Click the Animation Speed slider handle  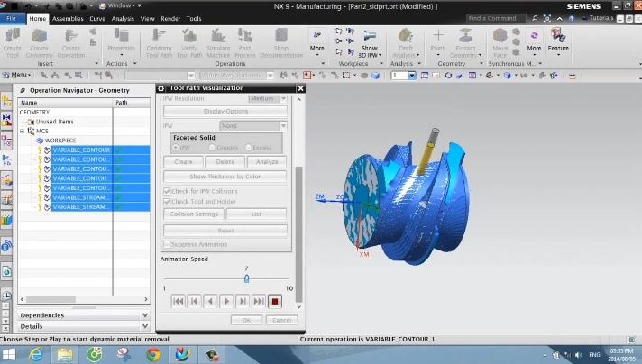pos(246,278)
